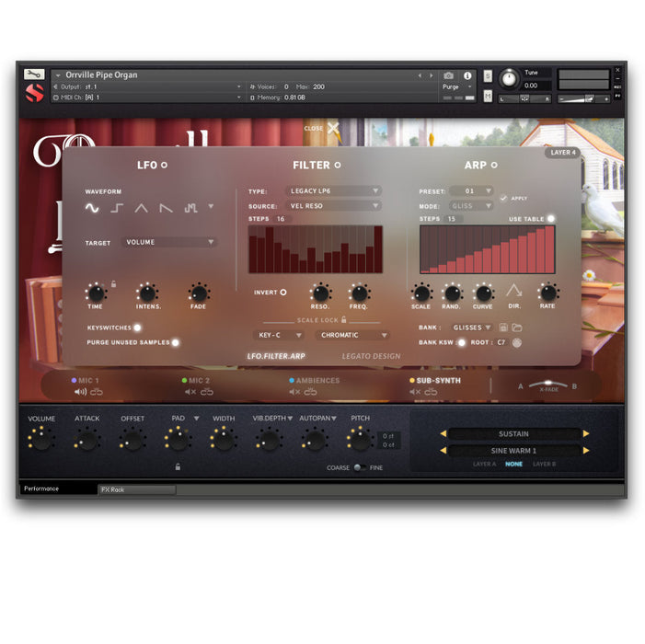This screenshot has width=645, height=644.
Task: Mute the Mic 2 speaker icon
Action: point(187,392)
